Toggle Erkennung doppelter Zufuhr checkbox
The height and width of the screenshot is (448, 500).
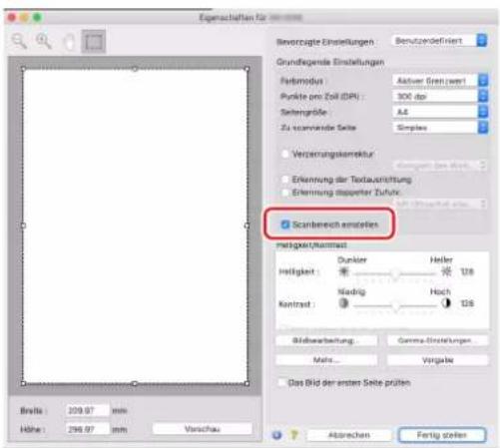tap(285, 193)
